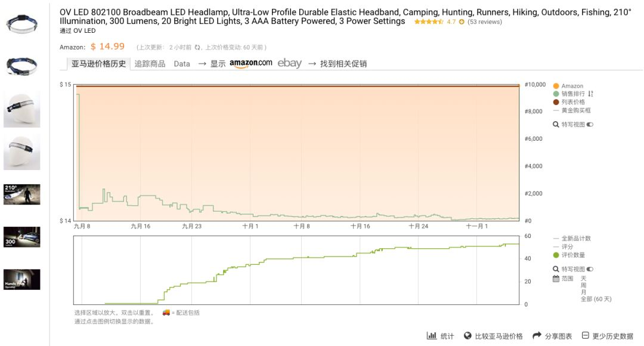Switch to the 追踪商品 tab
The image size is (644, 346).
[150, 64]
